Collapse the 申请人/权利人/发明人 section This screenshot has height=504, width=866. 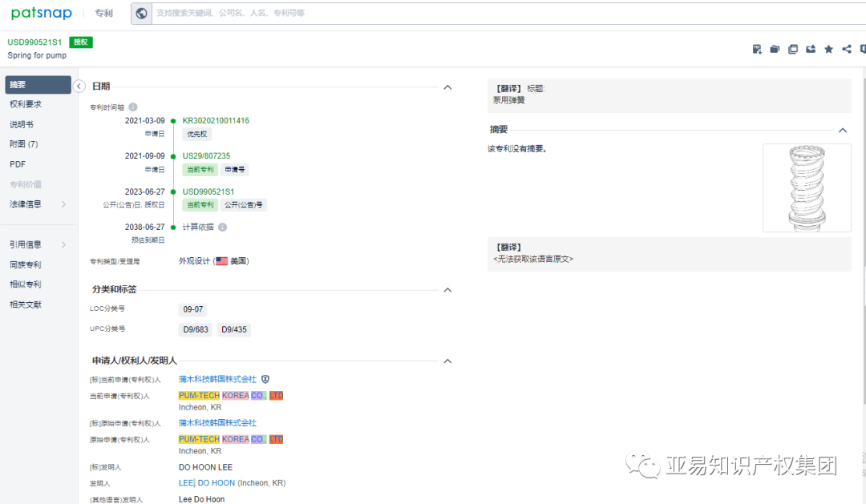click(x=448, y=361)
